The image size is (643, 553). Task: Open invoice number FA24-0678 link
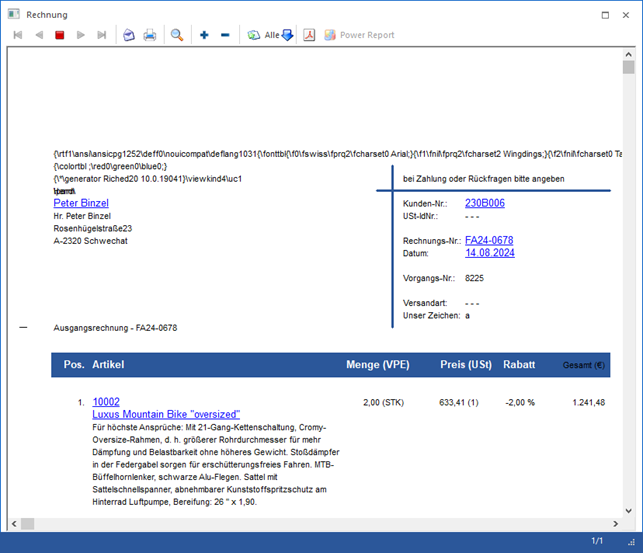[x=489, y=240]
